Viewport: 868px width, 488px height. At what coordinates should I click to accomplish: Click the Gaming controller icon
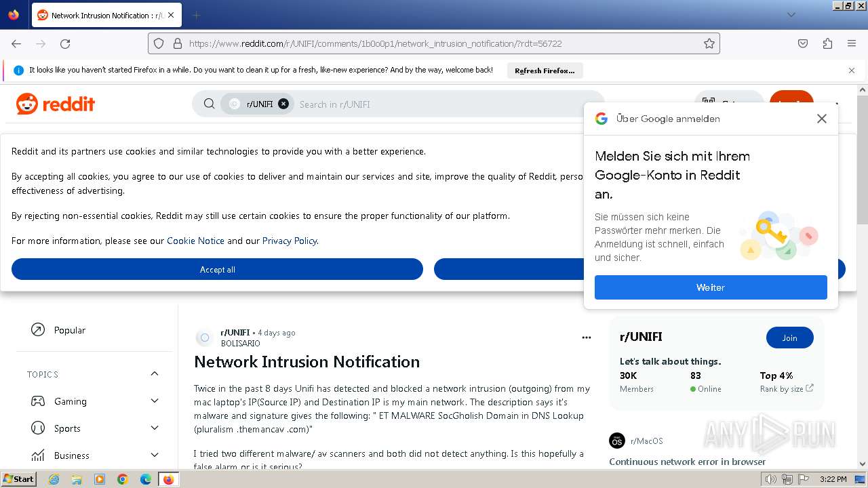point(38,401)
